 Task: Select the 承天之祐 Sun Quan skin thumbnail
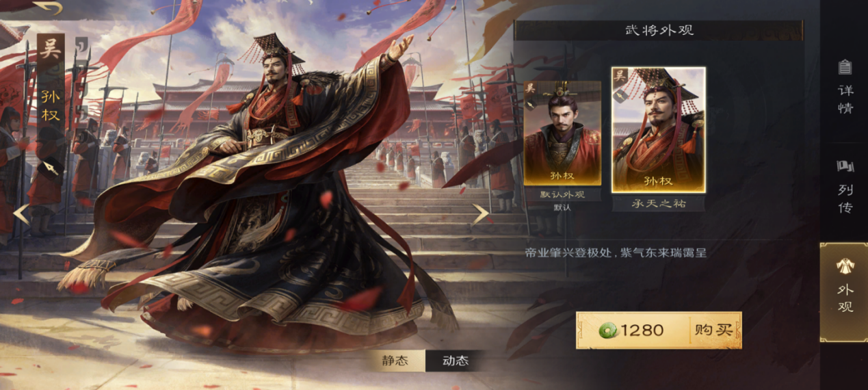[x=659, y=130]
